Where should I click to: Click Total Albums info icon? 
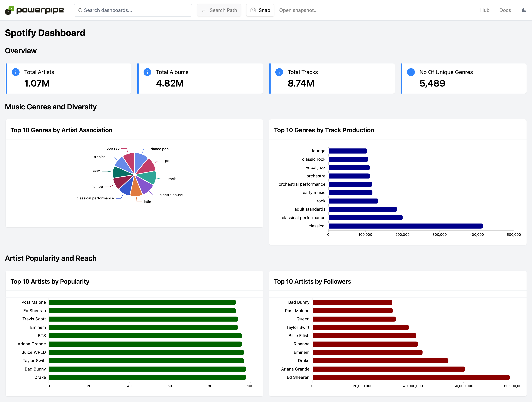click(147, 72)
